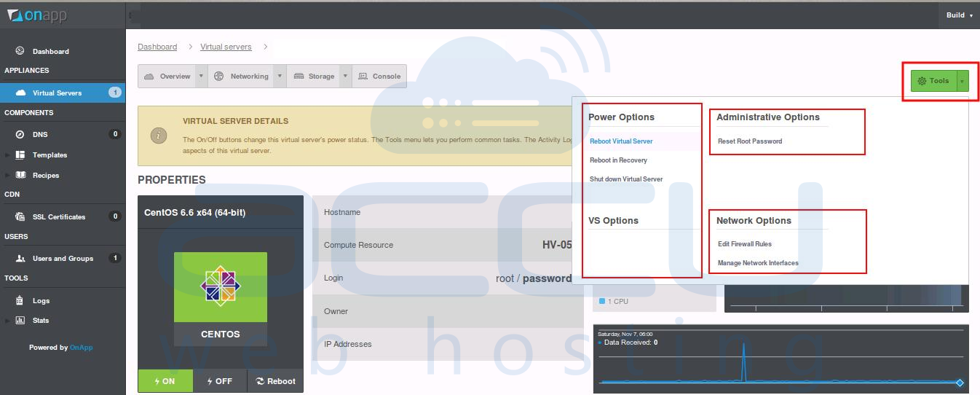Click the Recipes book icon
The image size is (980, 395).
(20, 175)
